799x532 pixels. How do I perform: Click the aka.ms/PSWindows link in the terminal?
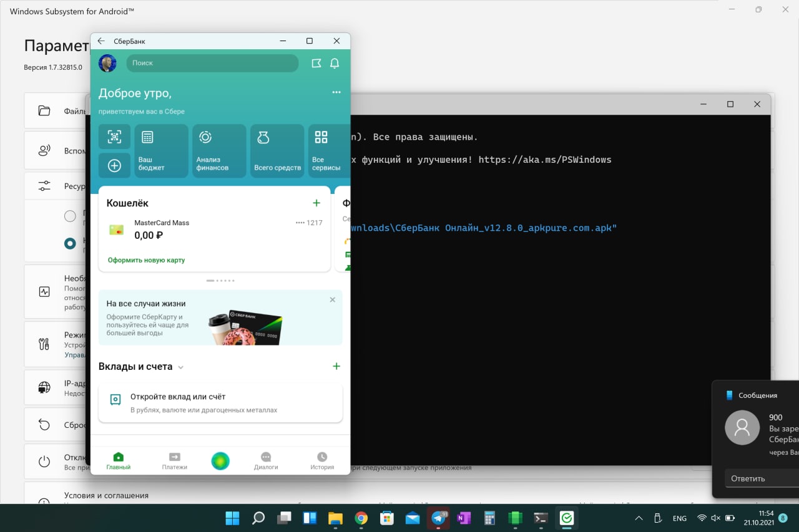coord(545,160)
